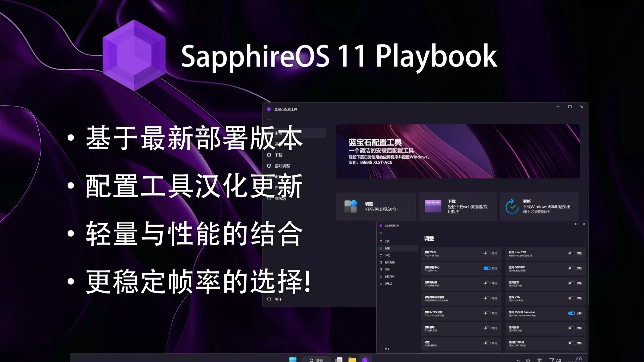Toggle the 禁用 NTFS 加密 switch

coord(487,313)
